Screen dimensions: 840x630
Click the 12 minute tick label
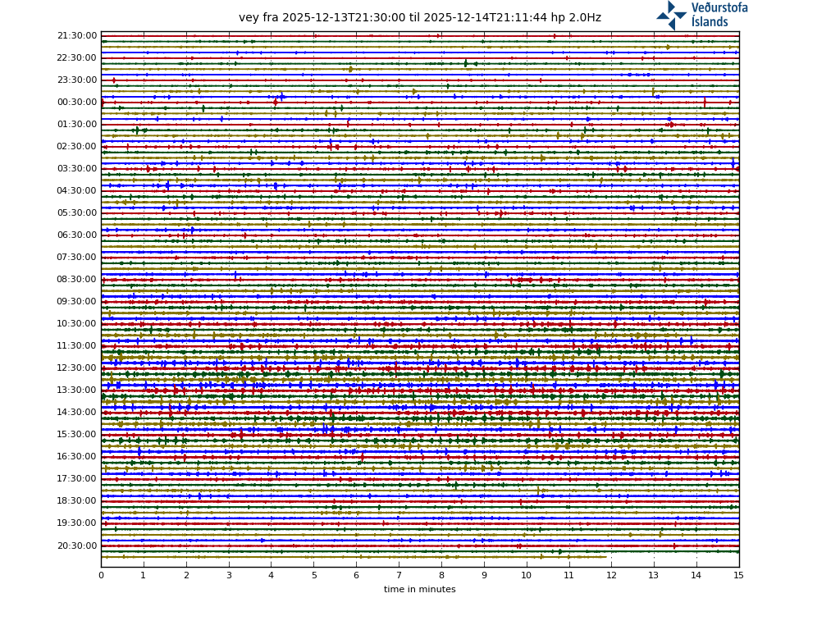coord(611,575)
